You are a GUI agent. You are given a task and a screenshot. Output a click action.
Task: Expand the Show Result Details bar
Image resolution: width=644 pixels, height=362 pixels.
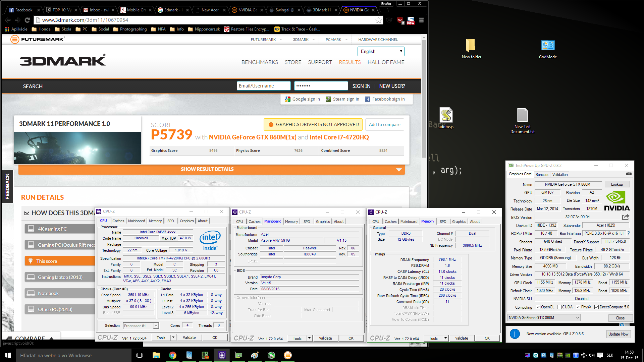[212, 169]
